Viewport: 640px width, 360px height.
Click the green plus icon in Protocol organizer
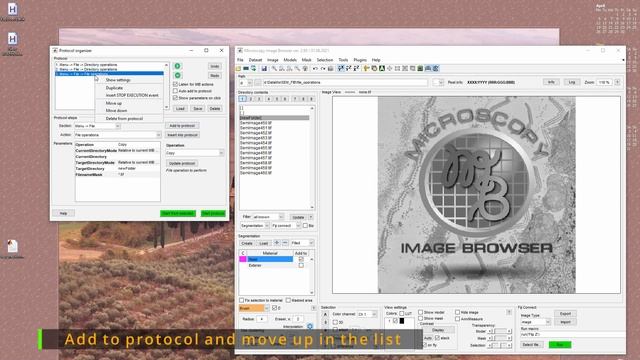[x=178, y=66]
